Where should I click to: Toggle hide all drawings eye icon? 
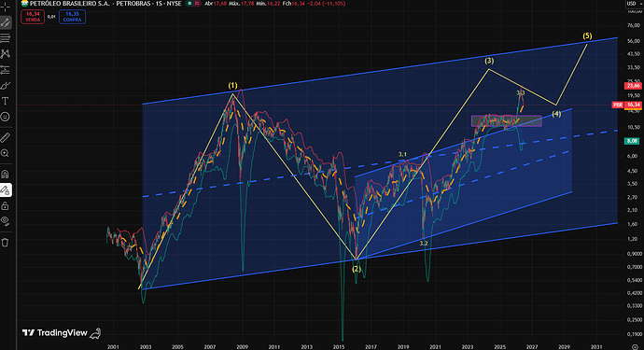[x=6, y=221]
